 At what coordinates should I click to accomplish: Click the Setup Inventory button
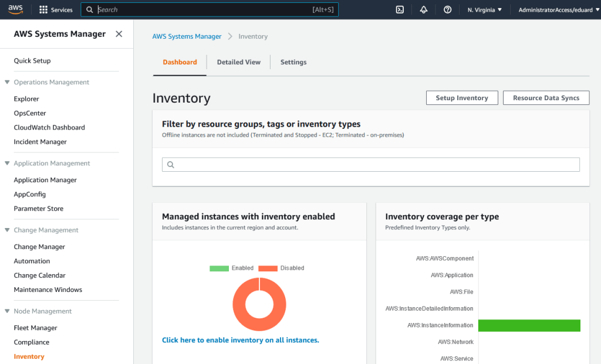[462, 98]
